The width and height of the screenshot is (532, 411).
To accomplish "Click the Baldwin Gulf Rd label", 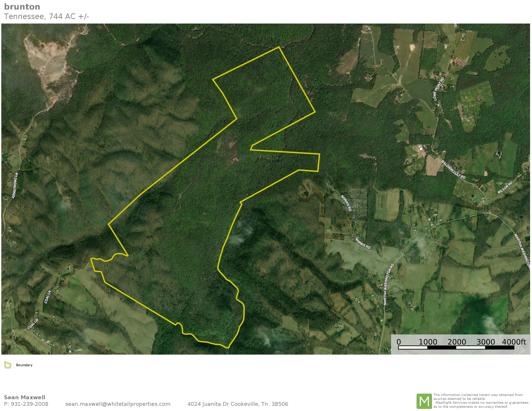I will click(x=453, y=169).
